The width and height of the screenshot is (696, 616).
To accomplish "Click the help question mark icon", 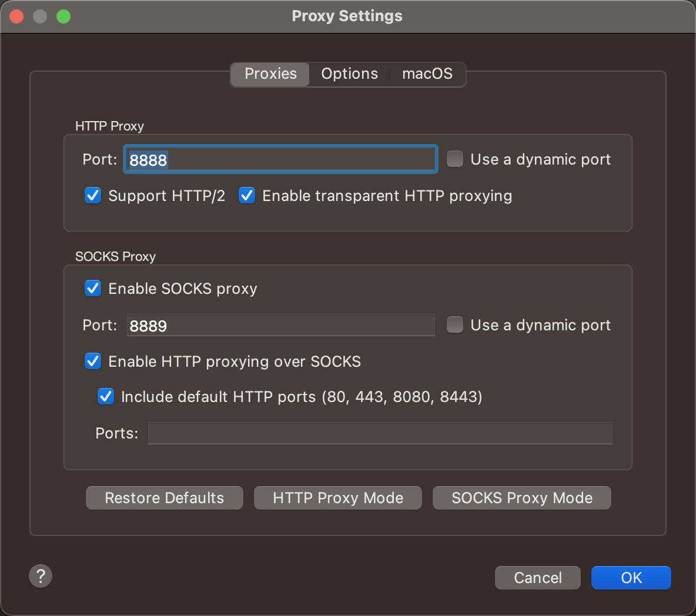I will click(41, 576).
